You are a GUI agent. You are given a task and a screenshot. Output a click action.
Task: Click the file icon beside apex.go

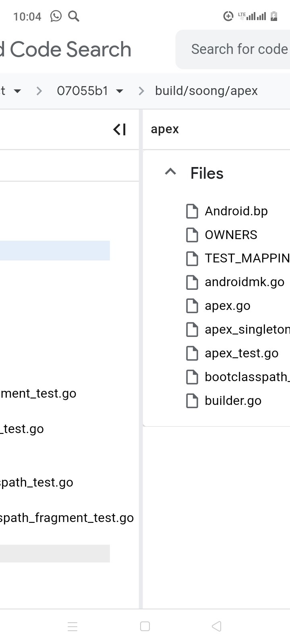pyautogui.click(x=192, y=306)
